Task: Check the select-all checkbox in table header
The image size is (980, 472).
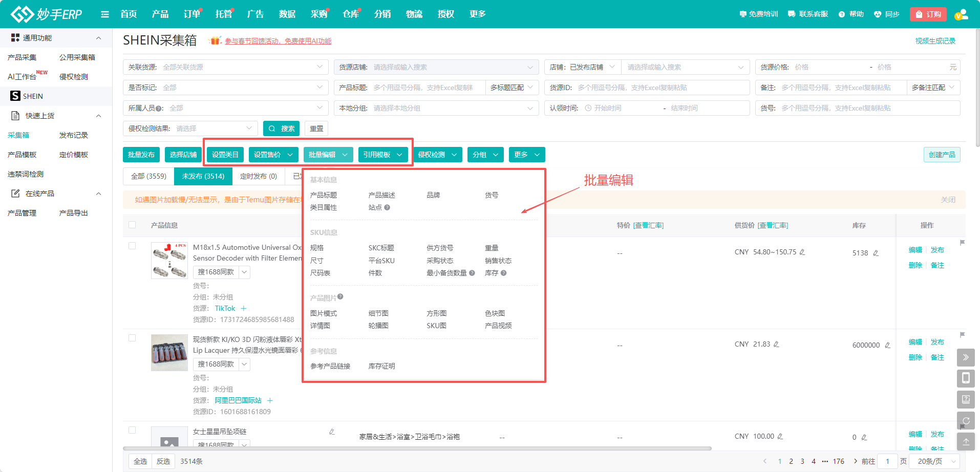Action: [x=132, y=225]
